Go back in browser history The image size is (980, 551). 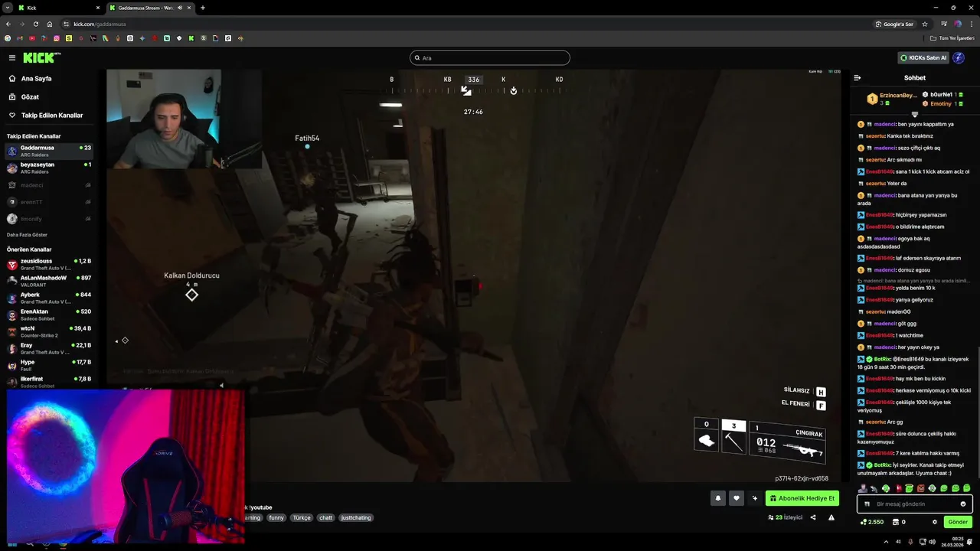[8, 24]
